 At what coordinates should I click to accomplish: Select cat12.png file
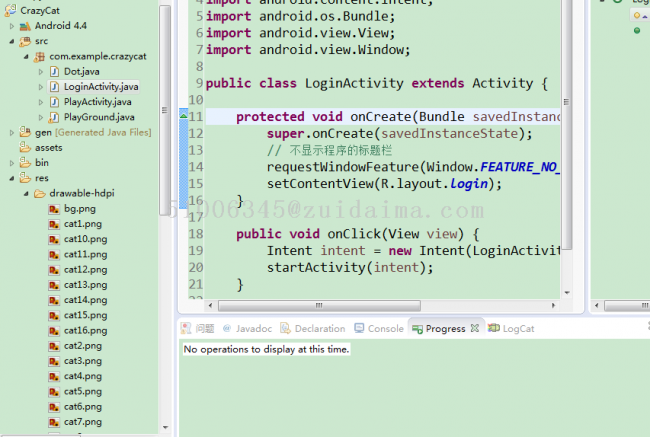tap(85, 270)
